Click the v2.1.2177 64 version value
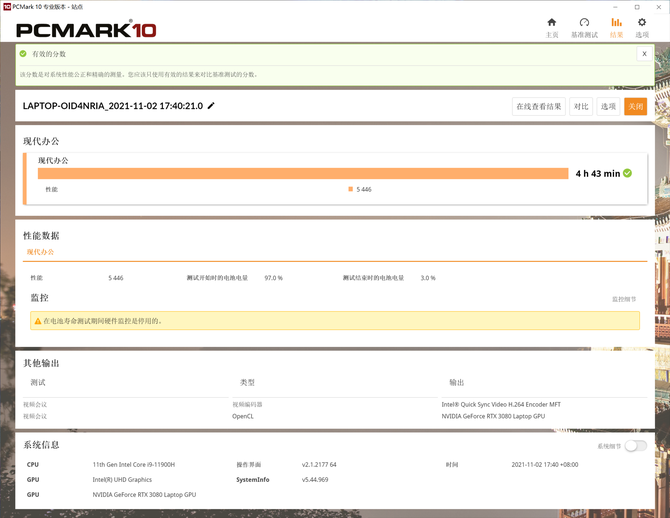 click(x=319, y=465)
